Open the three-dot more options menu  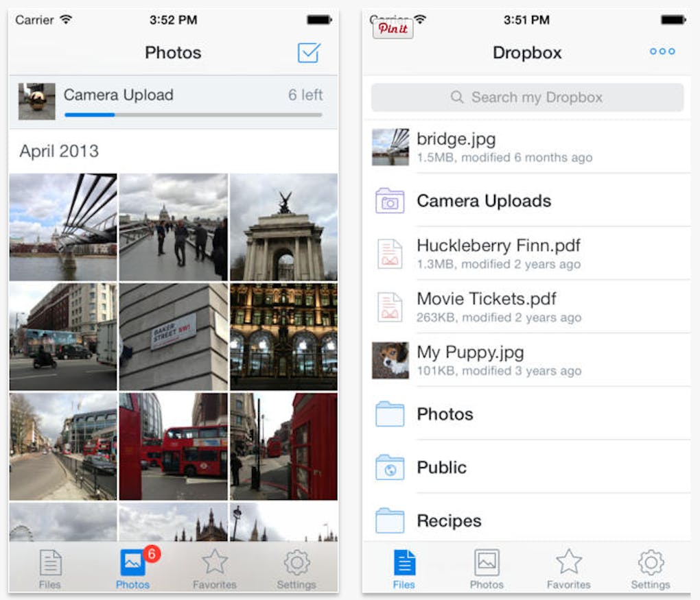662,51
